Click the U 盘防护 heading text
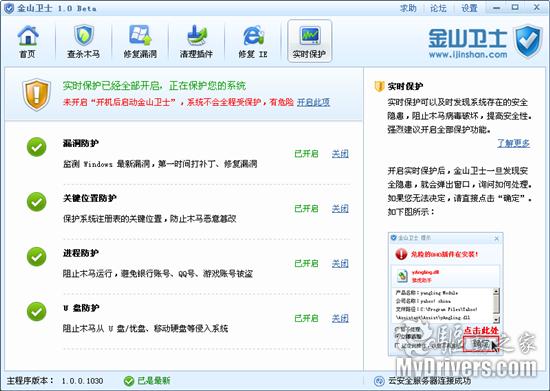550x391 pixels. click(81, 308)
